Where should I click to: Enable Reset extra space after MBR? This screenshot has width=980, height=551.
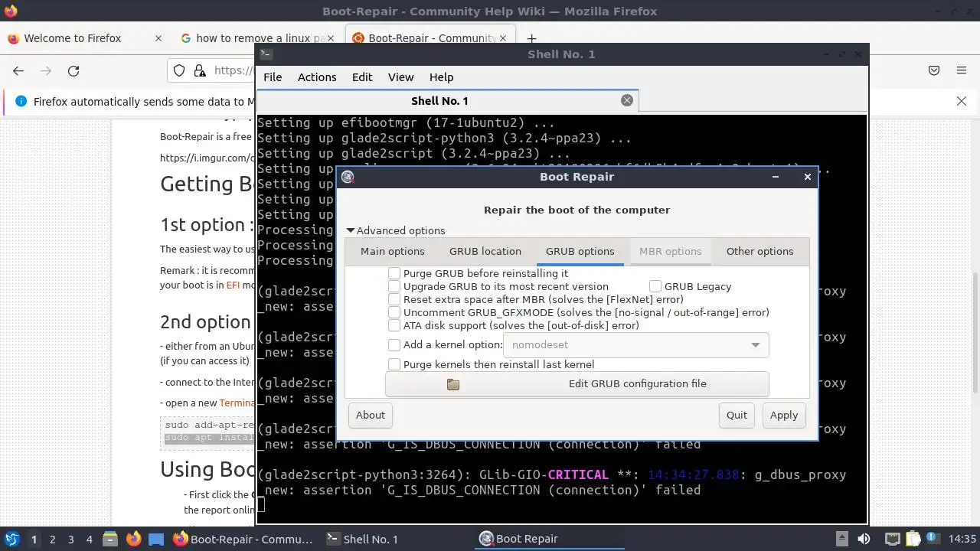click(x=394, y=299)
